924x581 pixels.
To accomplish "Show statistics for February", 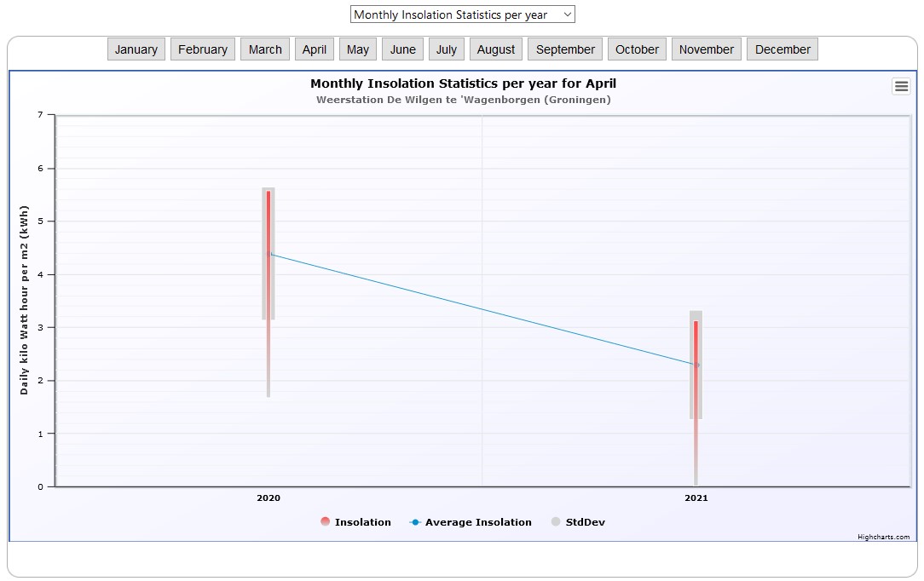I will [203, 49].
